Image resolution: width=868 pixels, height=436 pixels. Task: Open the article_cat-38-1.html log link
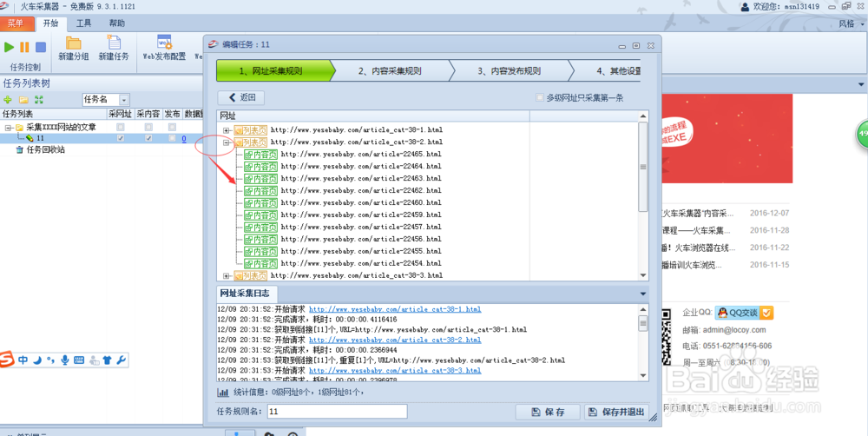[x=395, y=309]
